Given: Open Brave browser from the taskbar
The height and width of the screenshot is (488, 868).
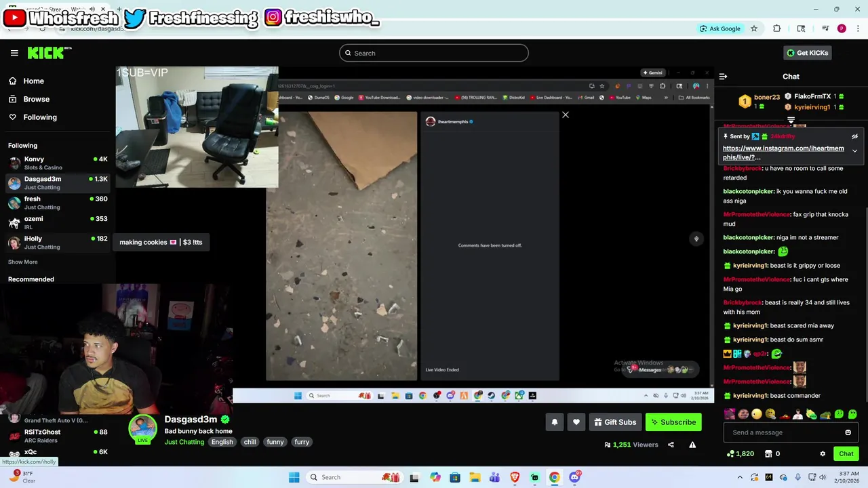Looking at the screenshot, I should 515,477.
